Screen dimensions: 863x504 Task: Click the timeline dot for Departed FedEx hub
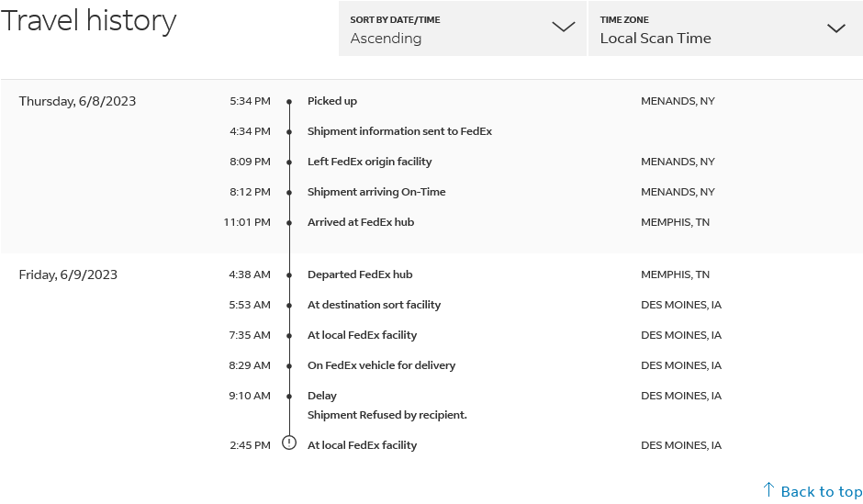click(x=289, y=275)
